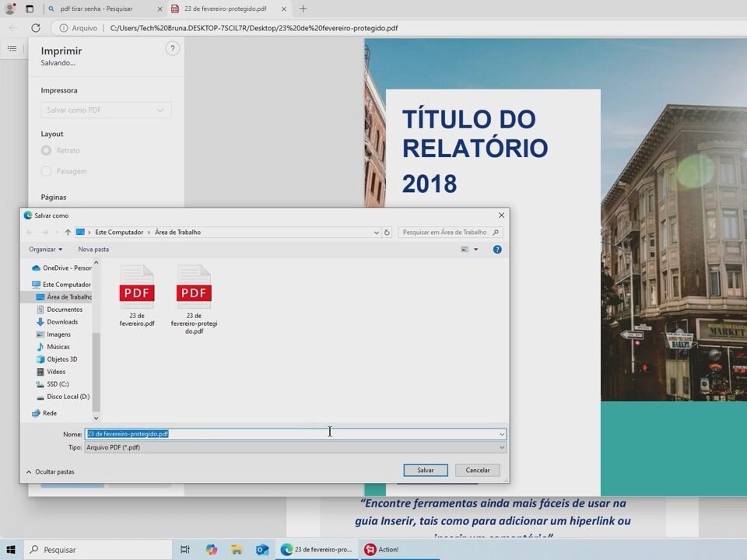Open the dialog help question mark icon
Screen dimensions: 747x560
click(x=497, y=250)
